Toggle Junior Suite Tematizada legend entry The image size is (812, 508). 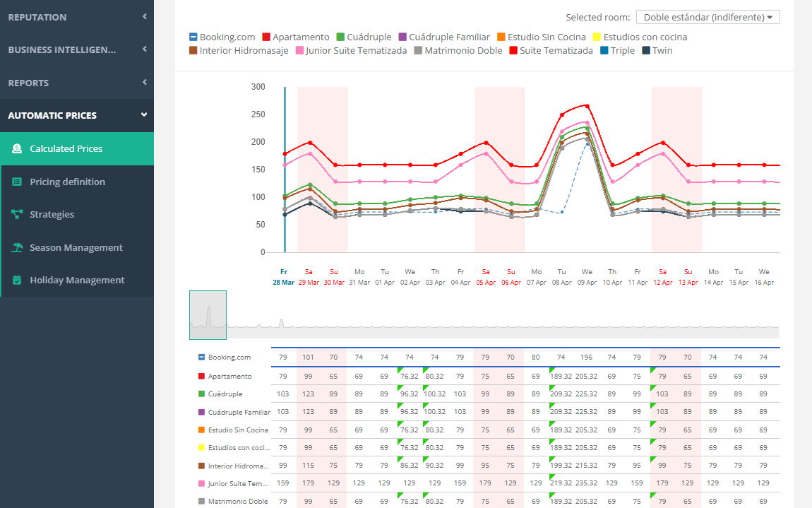tap(350, 51)
